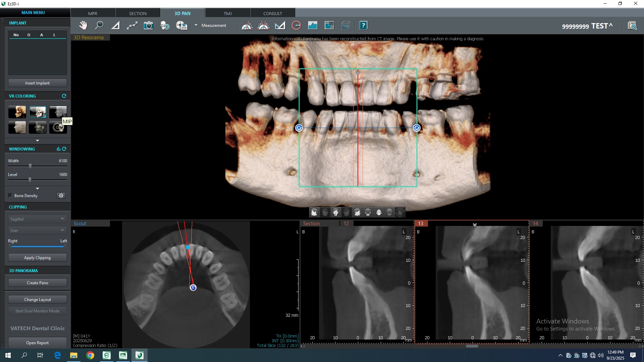Open the Sagittal clipping dropdown
The width and height of the screenshot is (644, 362).
pos(37,219)
